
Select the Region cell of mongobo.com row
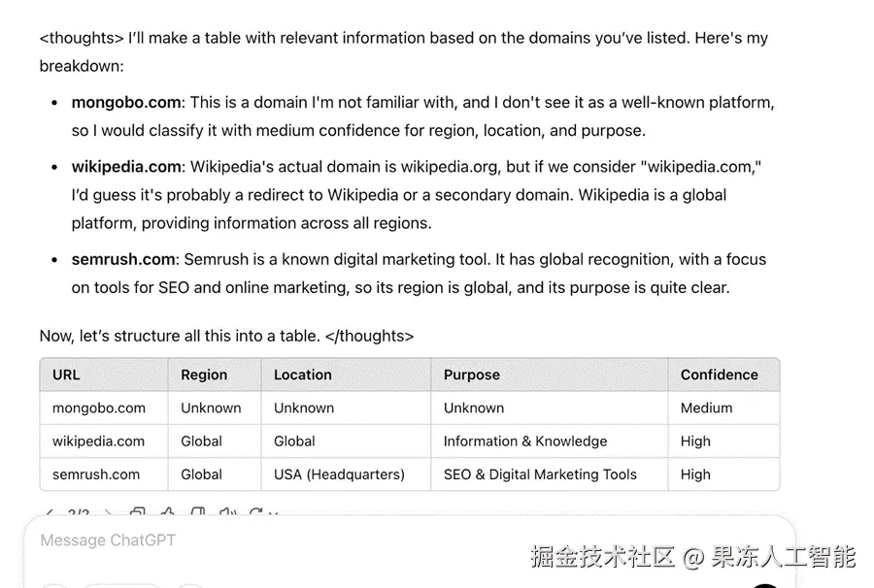215,408
